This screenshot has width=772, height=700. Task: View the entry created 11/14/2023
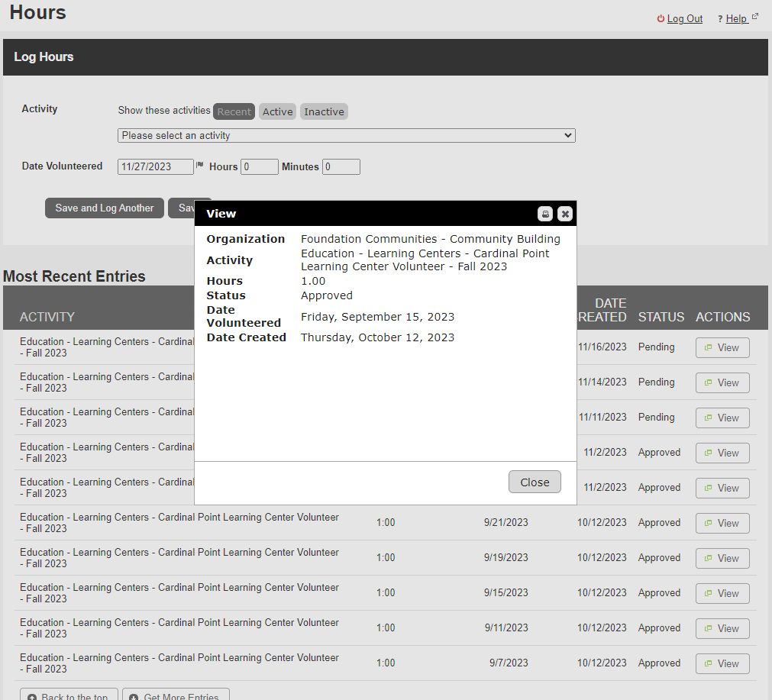click(722, 382)
